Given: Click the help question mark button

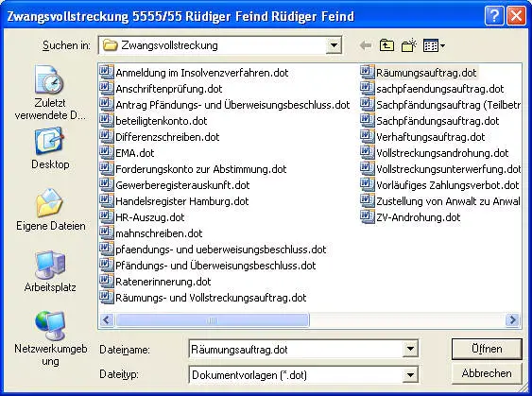Looking at the screenshot, I should point(494,16).
